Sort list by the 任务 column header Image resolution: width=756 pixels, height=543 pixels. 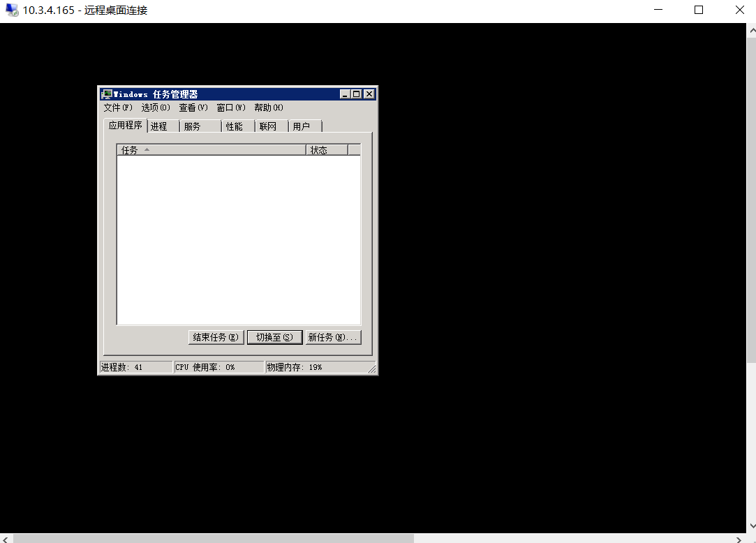tap(211, 150)
